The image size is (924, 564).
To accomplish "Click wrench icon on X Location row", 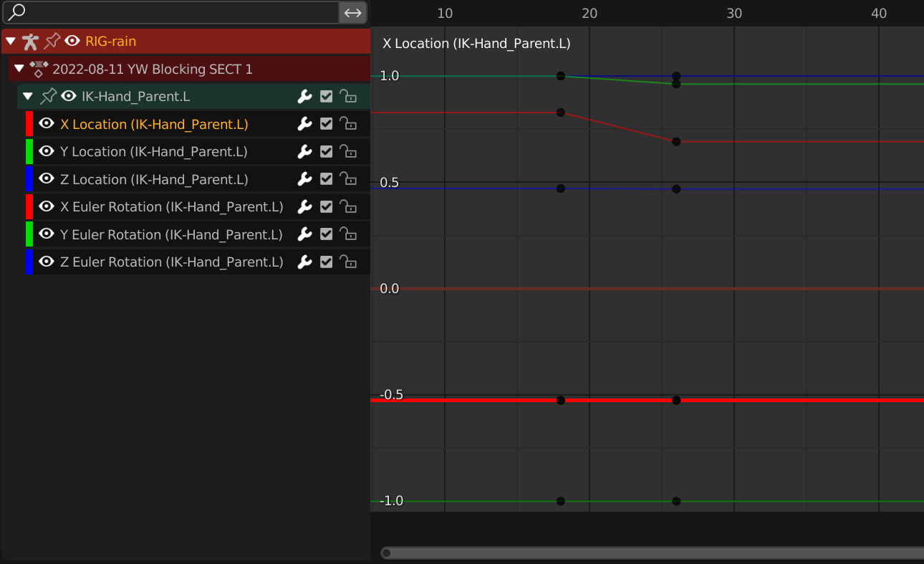I will pos(304,124).
